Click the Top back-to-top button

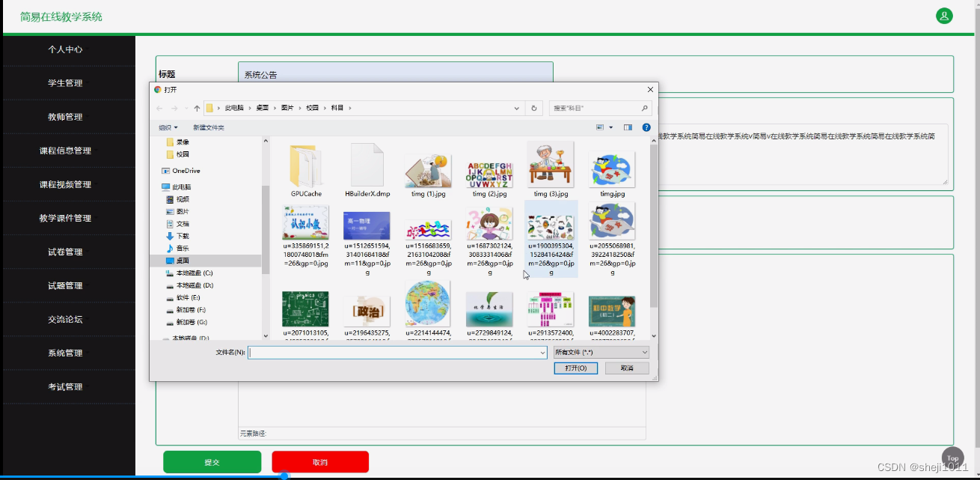953,458
